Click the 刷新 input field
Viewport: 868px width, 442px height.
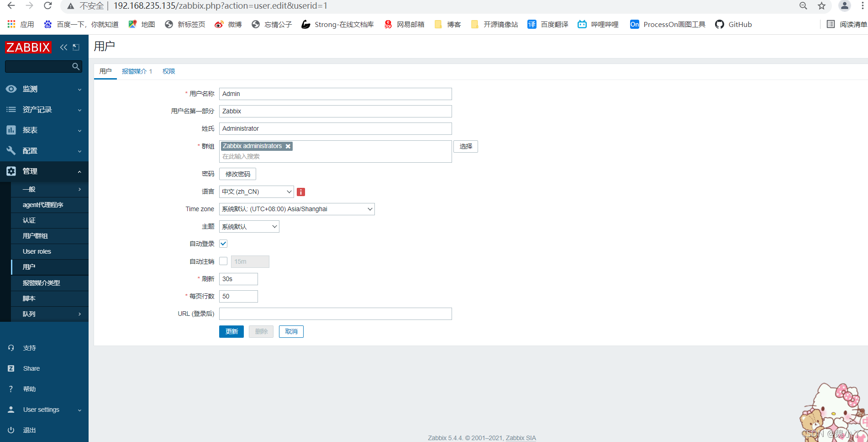coord(238,279)
